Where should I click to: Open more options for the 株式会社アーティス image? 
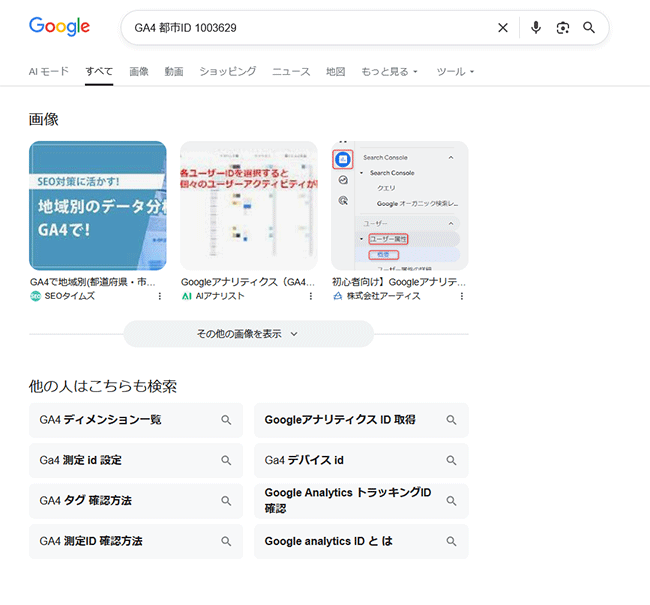pos(461,296)
